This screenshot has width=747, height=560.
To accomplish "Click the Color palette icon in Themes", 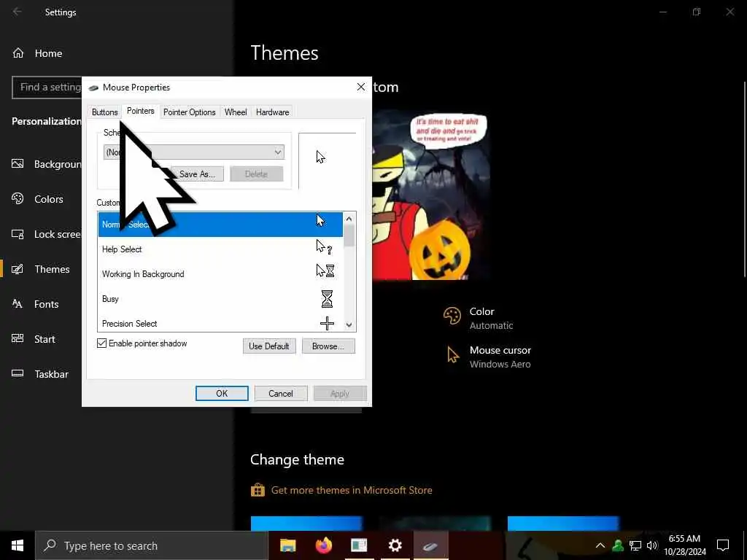I will pos(452,316).
